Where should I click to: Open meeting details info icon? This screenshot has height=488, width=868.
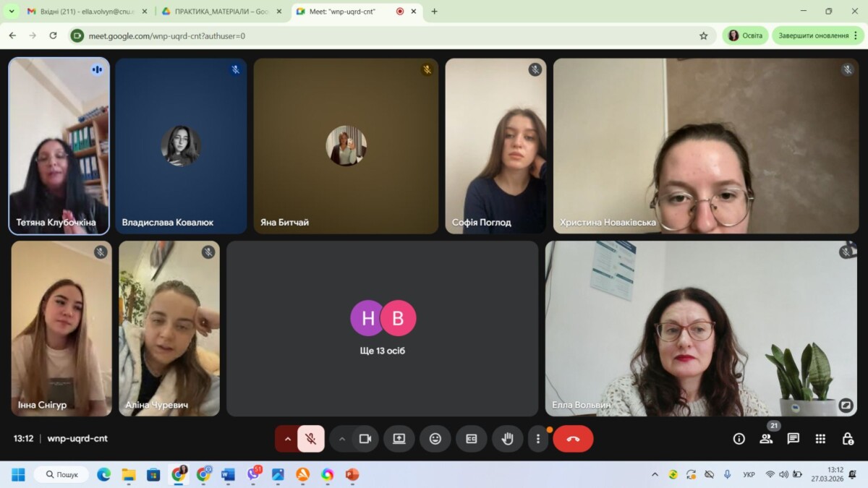(x=739, y=439)
